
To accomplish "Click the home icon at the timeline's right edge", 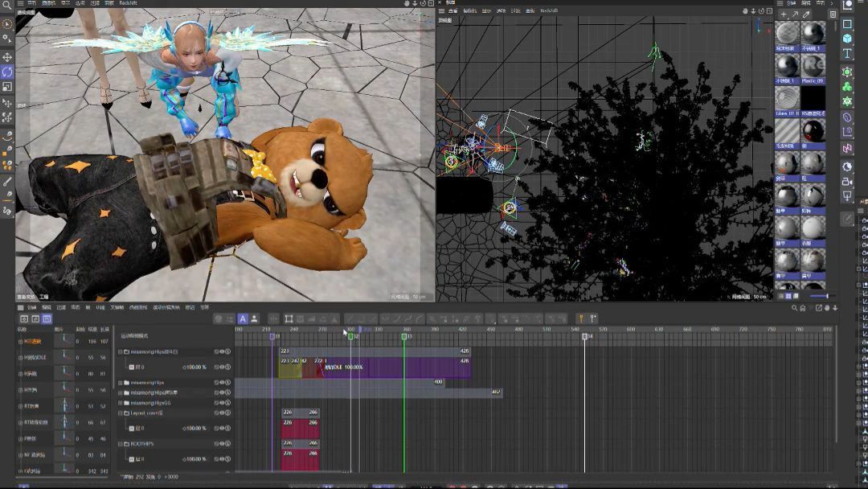I will pyautogui.click(x=802, y=308).
